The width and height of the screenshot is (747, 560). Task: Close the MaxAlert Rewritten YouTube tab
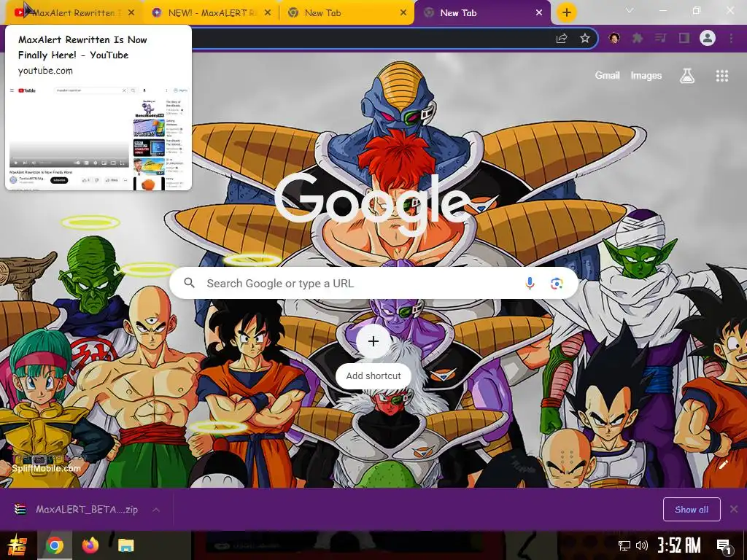131,13
